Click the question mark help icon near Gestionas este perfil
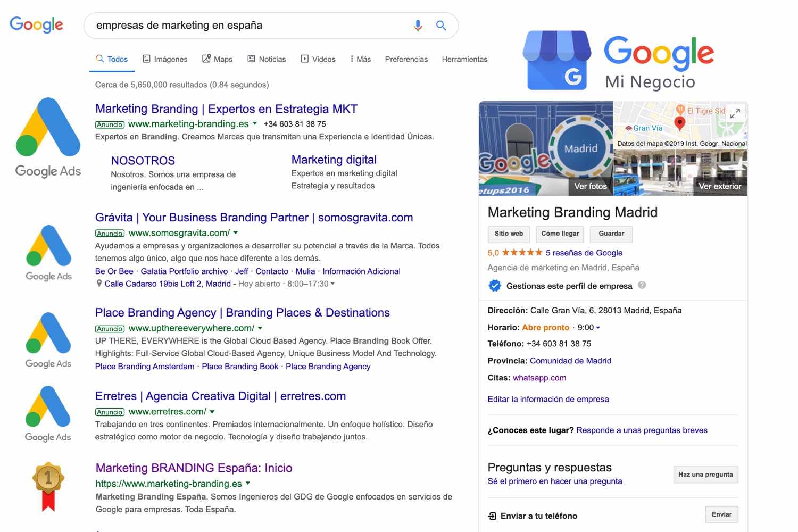Screen dimensions: 798x532 [642, 285]
